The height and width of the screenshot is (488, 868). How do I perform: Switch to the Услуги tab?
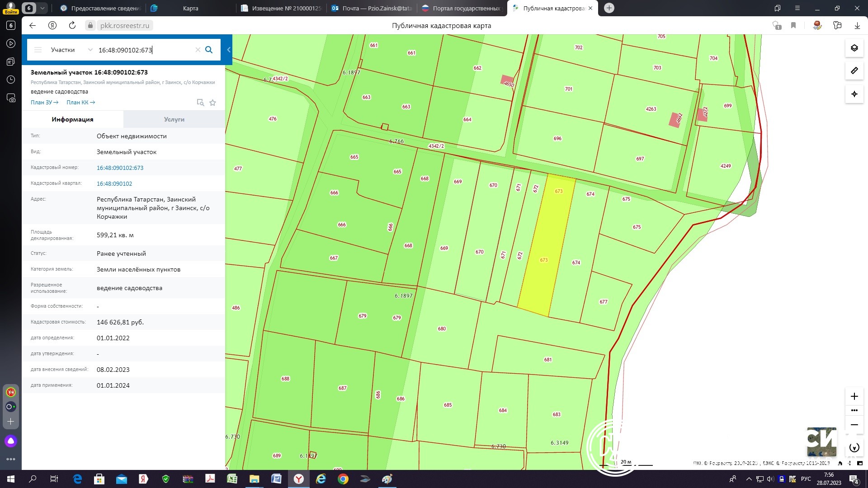(174, 119)
